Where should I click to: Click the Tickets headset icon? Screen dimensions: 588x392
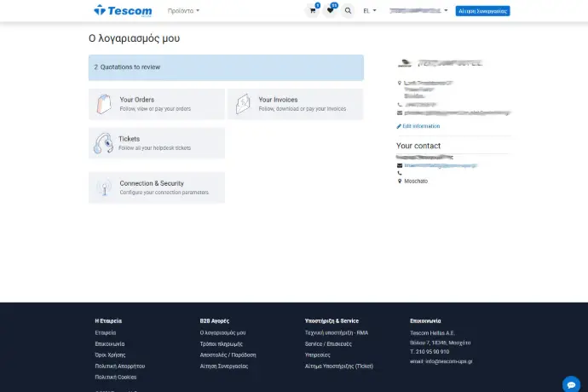104,143
